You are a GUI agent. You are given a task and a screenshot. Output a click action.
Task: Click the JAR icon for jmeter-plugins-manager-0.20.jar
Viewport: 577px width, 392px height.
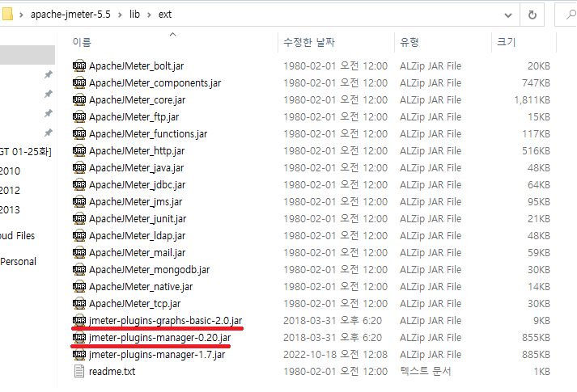pos(79,337)
